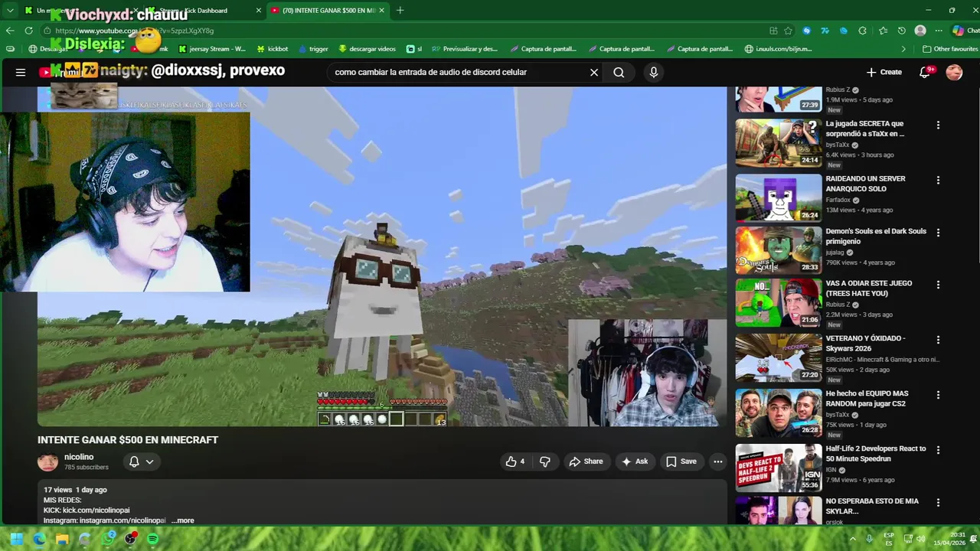The image size is (980, 551).
Task: Click the YouTube search magnifier button
Action: point(619,72)
